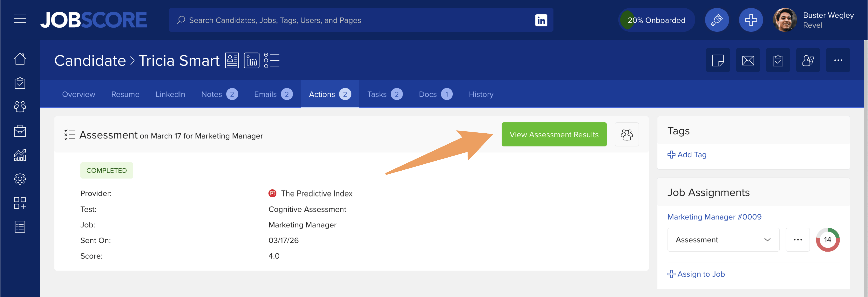This screenshot has height=297, width=868.
Task: Open Buster Wegley profile avatar
Action: point(785,20)
